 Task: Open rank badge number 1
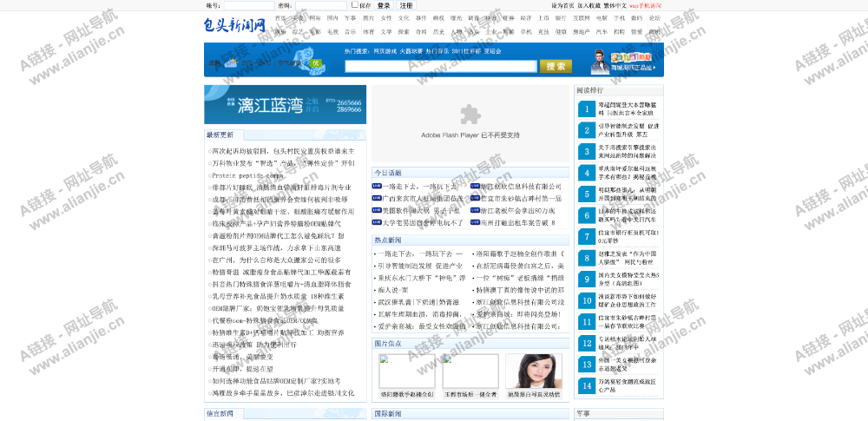(586, 109)
